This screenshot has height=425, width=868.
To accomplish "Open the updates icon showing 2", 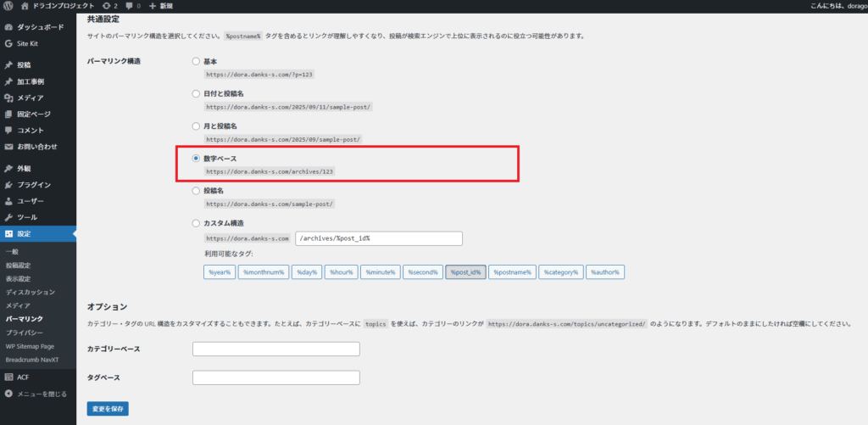I will [x=108, y=6].
